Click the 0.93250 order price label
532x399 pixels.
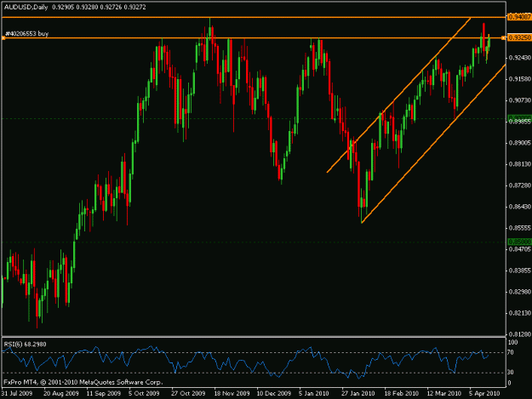(519, 38)
